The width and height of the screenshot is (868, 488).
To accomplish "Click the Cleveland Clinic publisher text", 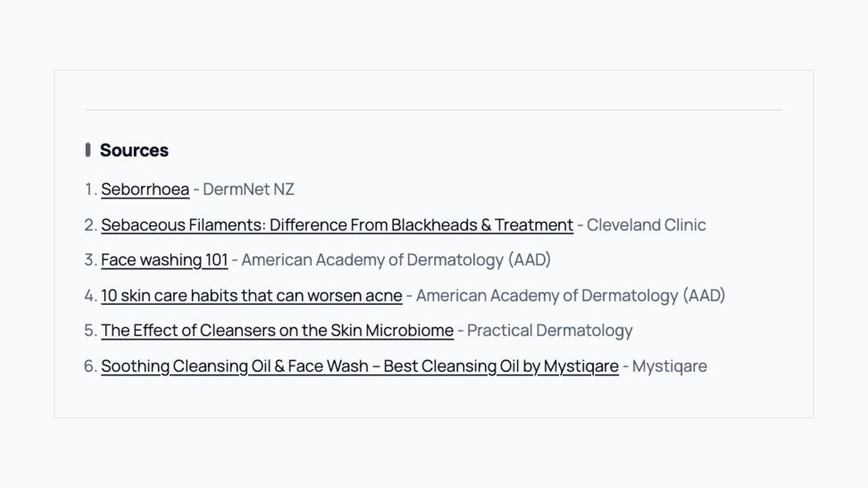I will (646, 224).
